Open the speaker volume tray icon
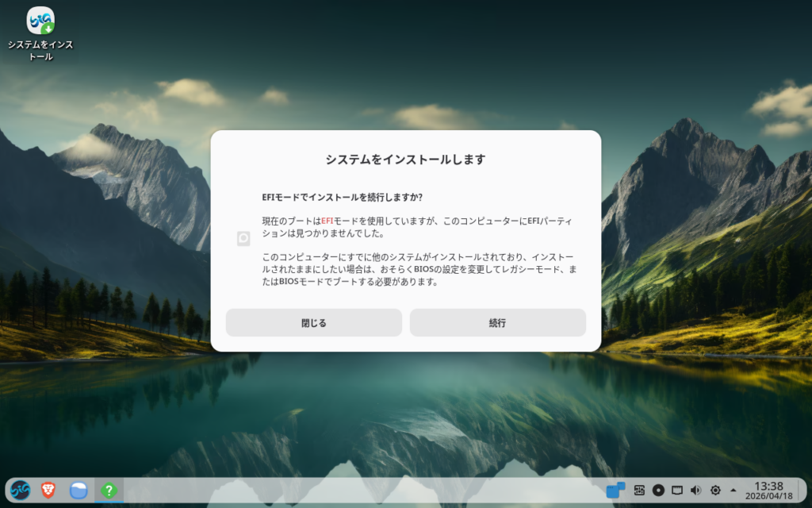Screen dimensions: 812x508 [x=696, y=491]
